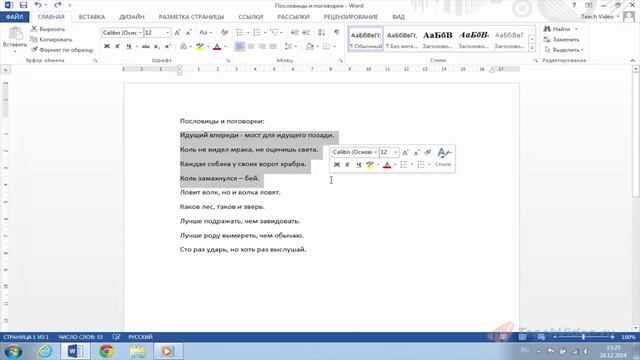Open Заменить replace dialog
The image size is (640, 360).
(x=562, y=40)
